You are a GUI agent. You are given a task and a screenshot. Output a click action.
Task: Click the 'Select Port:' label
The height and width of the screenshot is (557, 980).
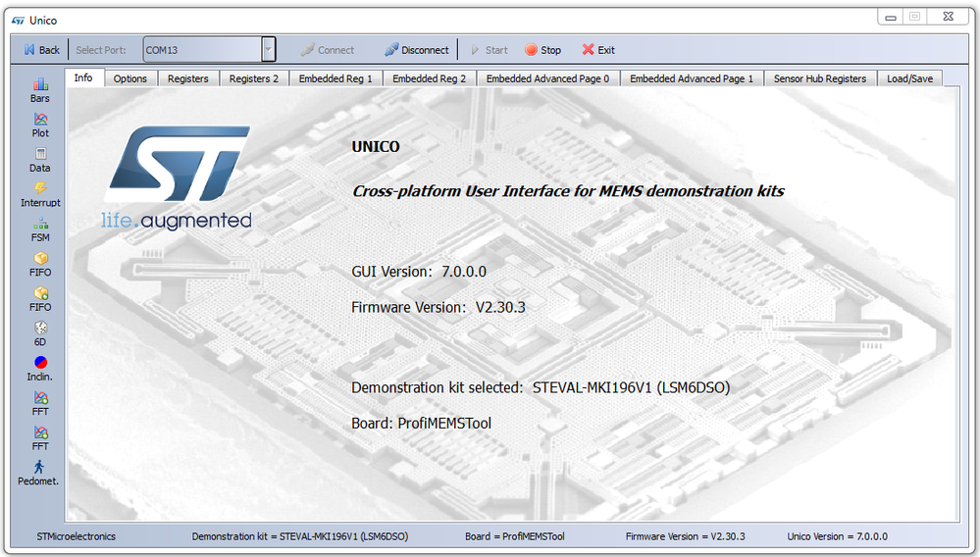tap(101, 50)
